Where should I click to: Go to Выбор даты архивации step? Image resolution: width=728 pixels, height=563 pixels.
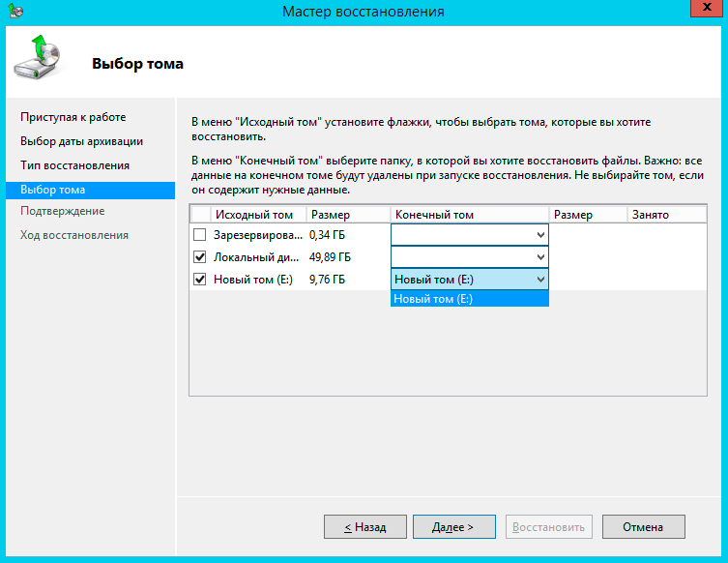click(81, 141)
